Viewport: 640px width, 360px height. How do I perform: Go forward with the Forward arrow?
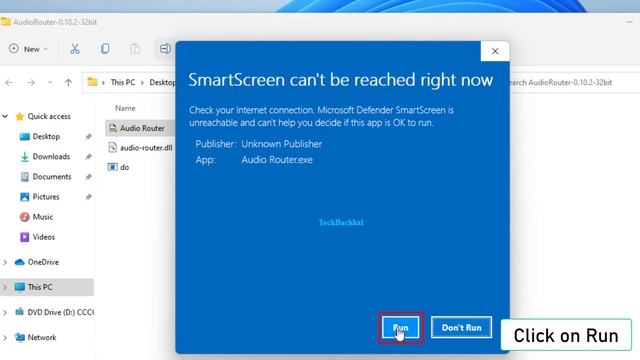click(x=31, y=82)
